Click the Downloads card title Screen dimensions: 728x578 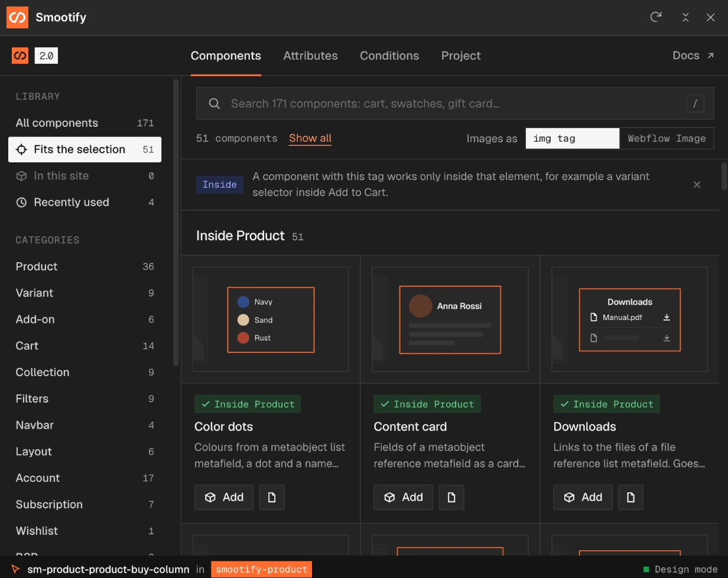pos(585,427)
